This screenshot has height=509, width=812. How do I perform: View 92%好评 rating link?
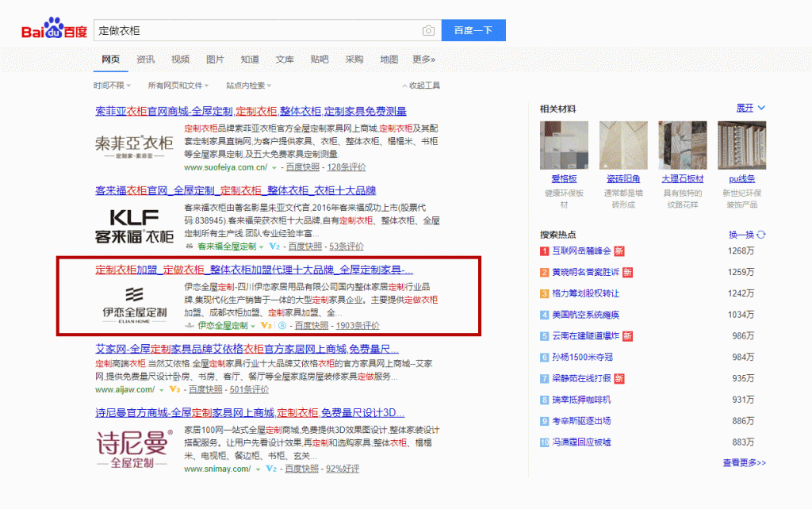343,469
